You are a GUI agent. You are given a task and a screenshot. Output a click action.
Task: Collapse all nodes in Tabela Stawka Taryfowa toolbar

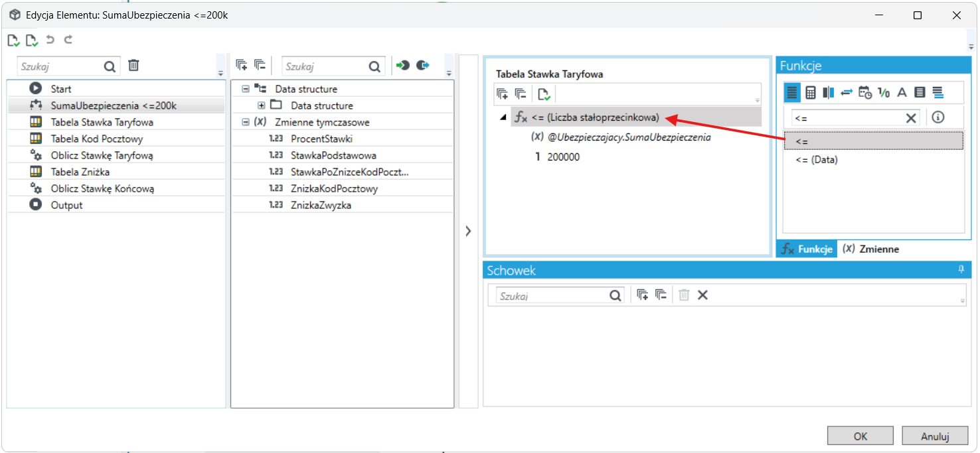(521, 94)
